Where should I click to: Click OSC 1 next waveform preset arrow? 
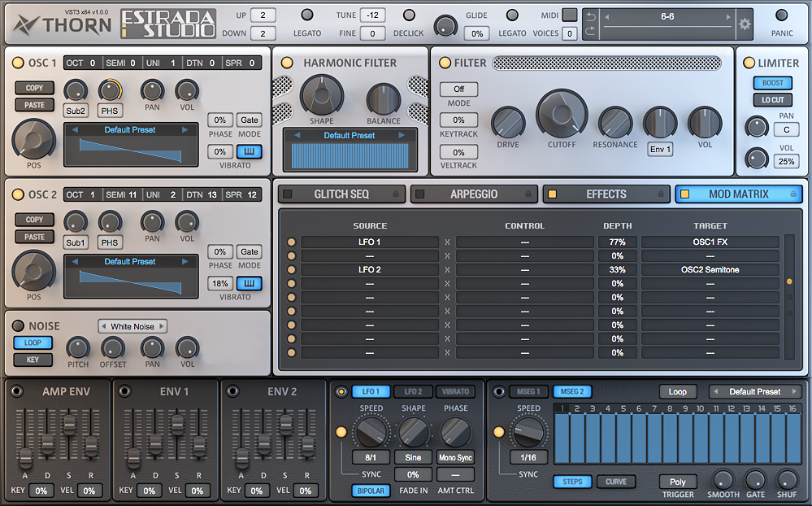pyautogui.click(x=185, y=129)
